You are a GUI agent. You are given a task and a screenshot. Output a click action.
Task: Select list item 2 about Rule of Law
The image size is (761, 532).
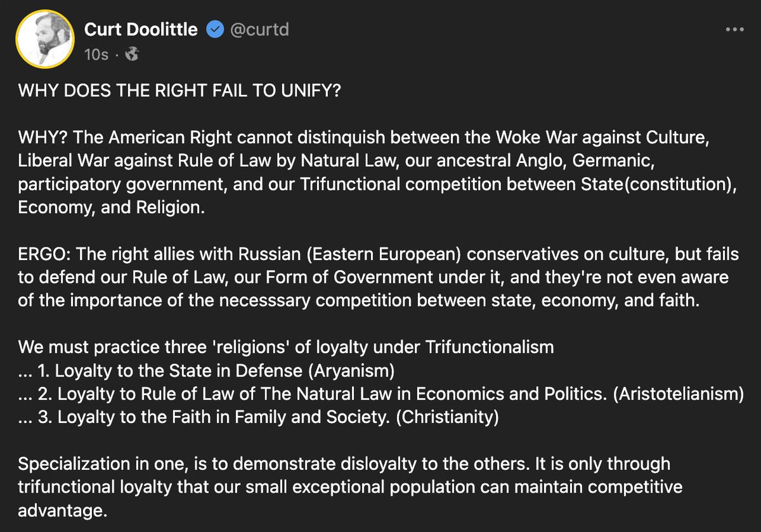pos(380,394)
